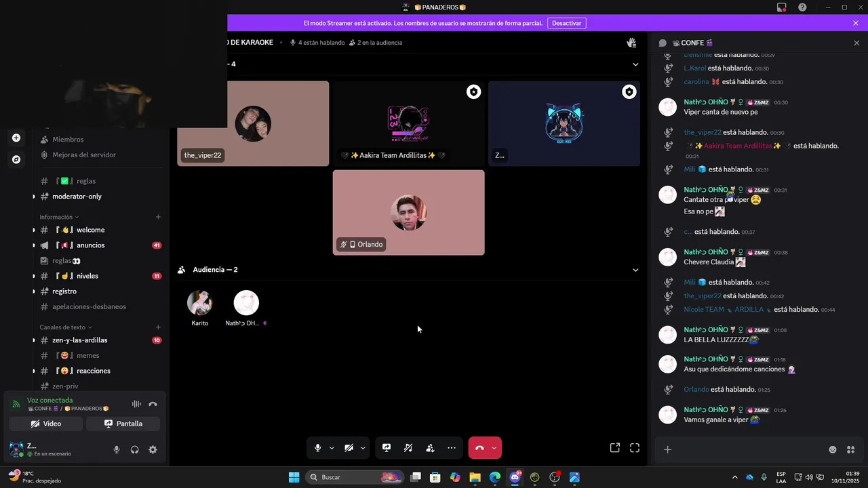Enter full screen mode
This screenshot has width=868, height=488.
point(635,448)
